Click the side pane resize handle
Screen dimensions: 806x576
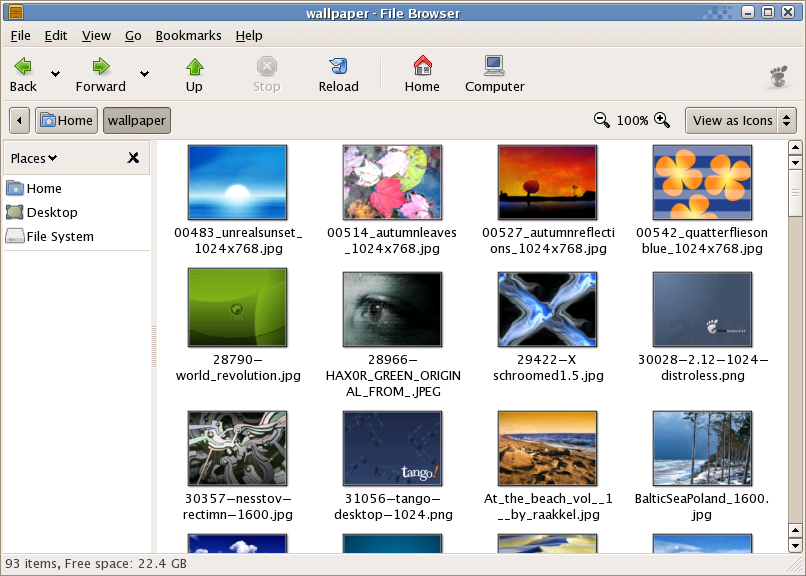154,347
